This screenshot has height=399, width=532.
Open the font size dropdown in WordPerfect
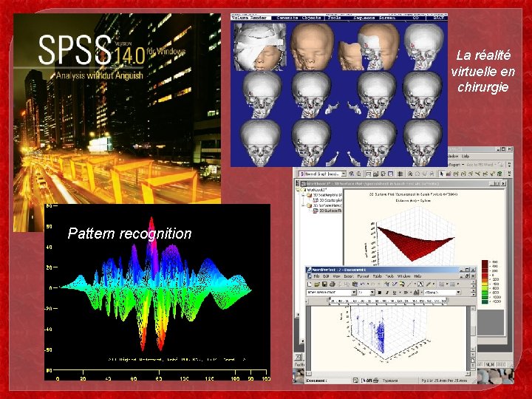(x=372, y=293)
